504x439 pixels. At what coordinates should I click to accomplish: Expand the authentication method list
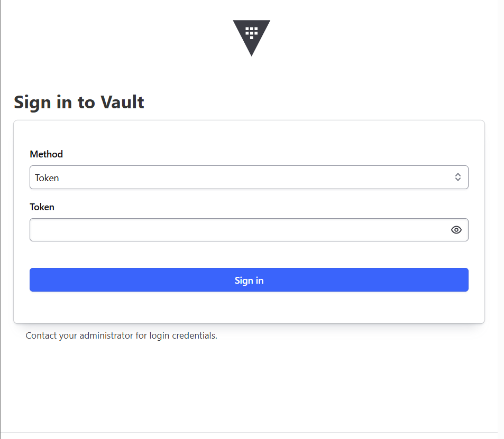(x=249, y=177)
